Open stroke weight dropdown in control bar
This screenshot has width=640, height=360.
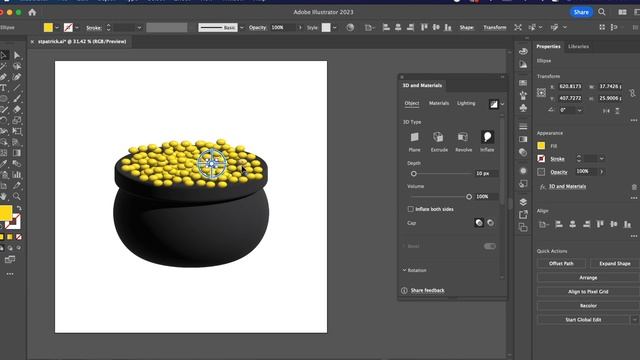(139, 28)
